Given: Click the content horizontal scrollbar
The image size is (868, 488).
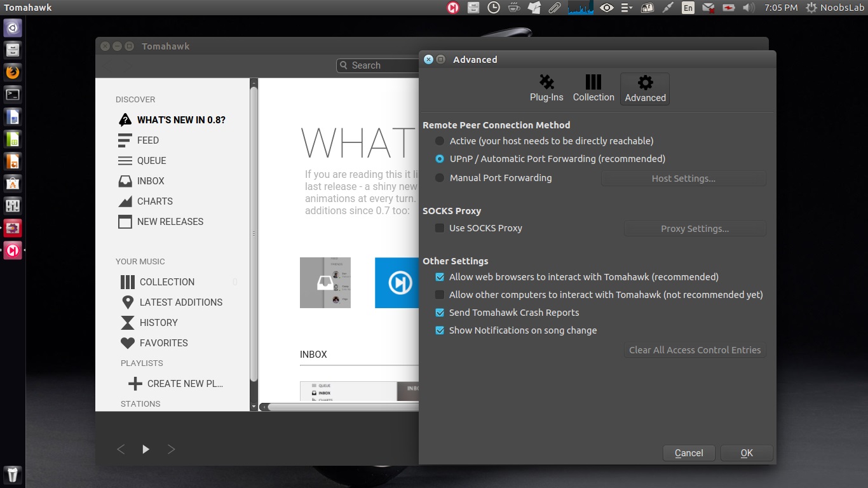Looking at the screenshot, I should [343, 407].
